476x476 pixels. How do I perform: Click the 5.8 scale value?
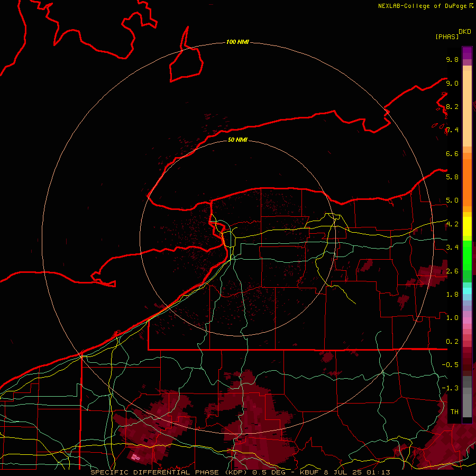[x=452, y=177]
